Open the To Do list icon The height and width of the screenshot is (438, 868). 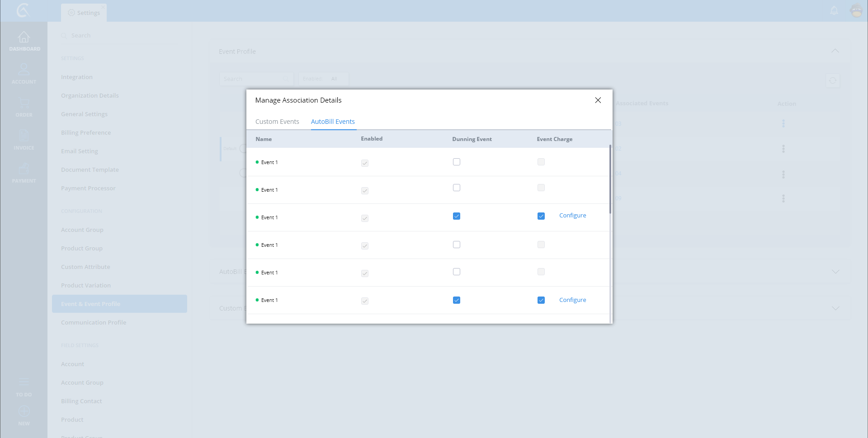[x=24, y=382]
